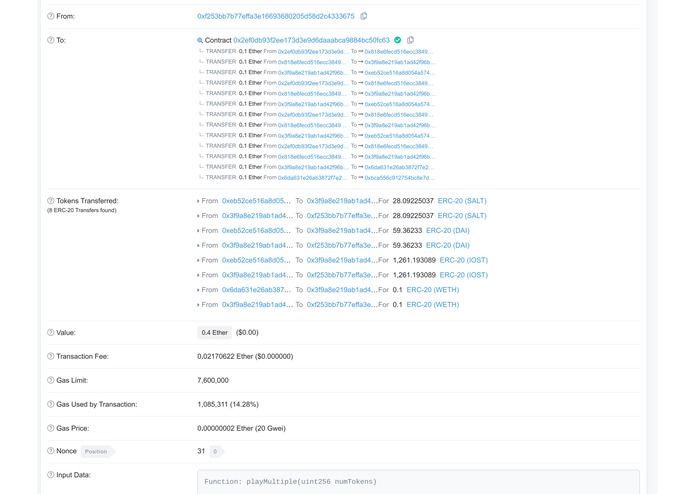Select amount 1,261.193089 in the 0xeb52ce516a8d05 IOST row
This screenshot has height=494, width=695.
414,260
